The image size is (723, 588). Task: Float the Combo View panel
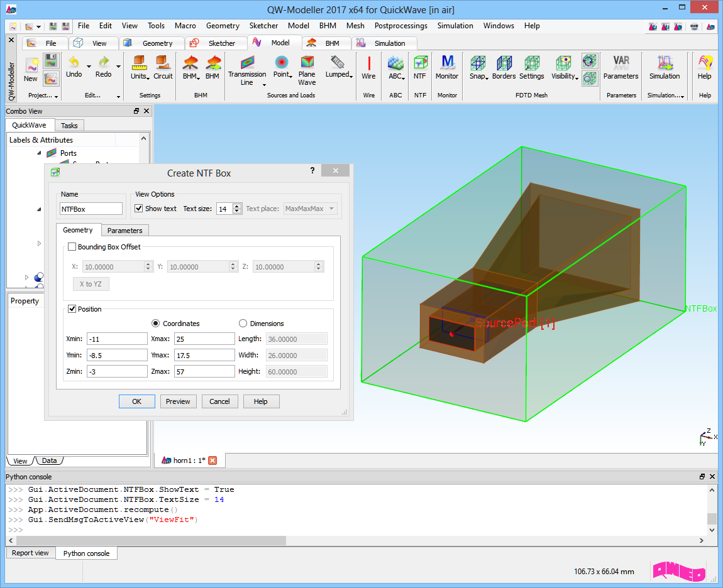coord(136,111)
